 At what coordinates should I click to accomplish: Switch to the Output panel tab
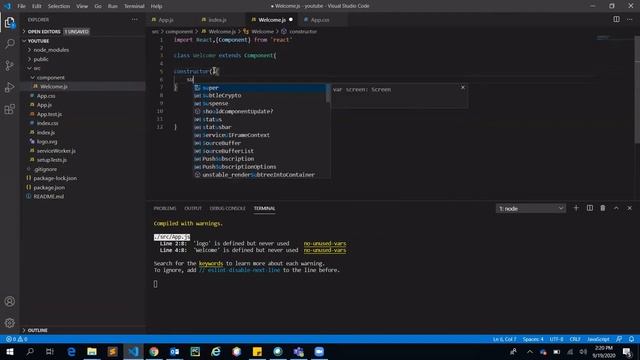(193, 209)
